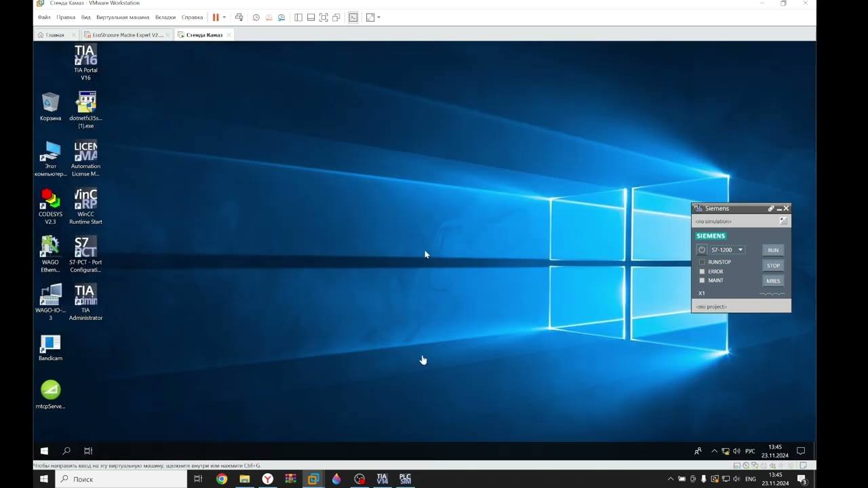Open Yandex browser from host taskbar
Viewport: 868px width, 488px height.
(x=268, y=479)
